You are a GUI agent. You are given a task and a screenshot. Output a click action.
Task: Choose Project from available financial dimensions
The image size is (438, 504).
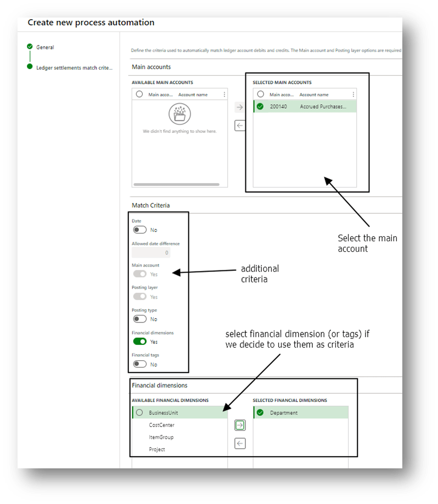(x=157, y=449)
